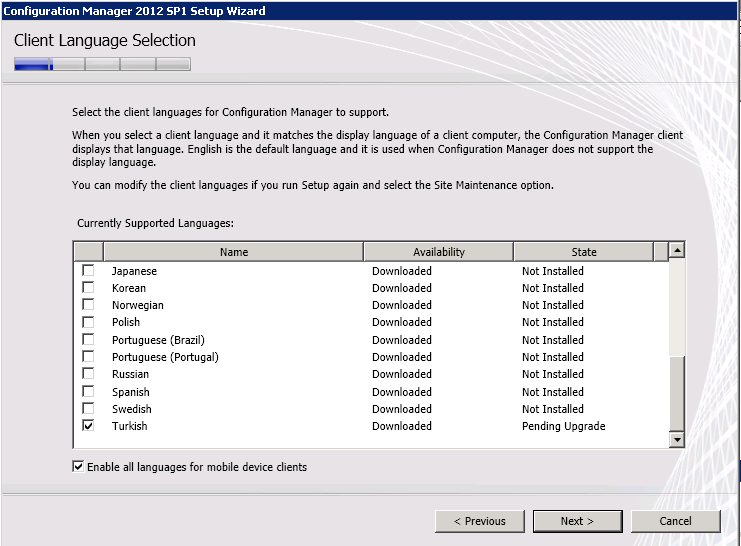The image size is (741, 546).
Task: Select the Spanish language checkbox
Action: [x=89, y=392]
